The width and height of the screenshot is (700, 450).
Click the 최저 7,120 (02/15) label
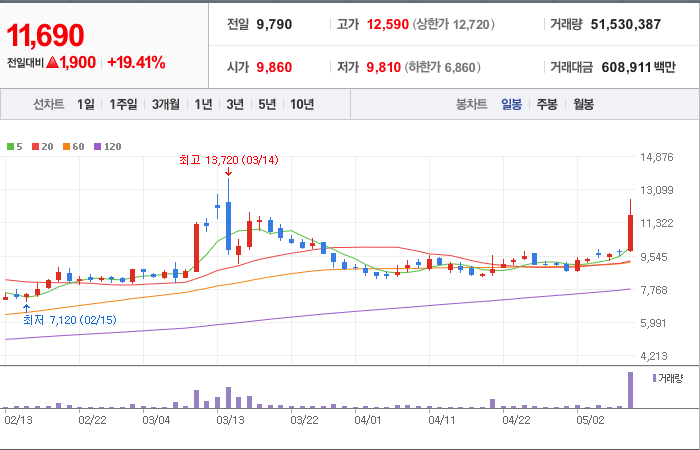(x=70, y=320)
